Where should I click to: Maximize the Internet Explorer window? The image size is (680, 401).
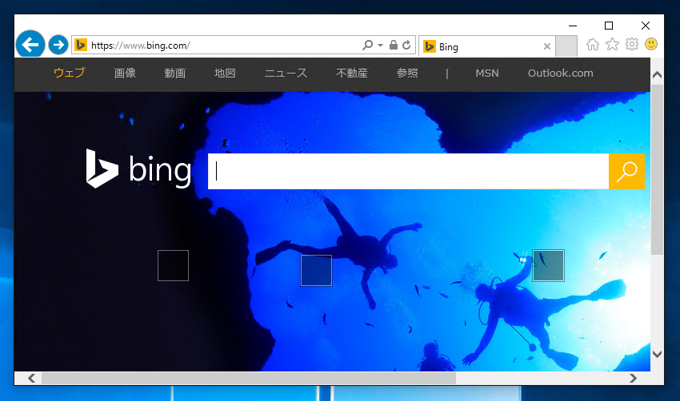[609, 26]
